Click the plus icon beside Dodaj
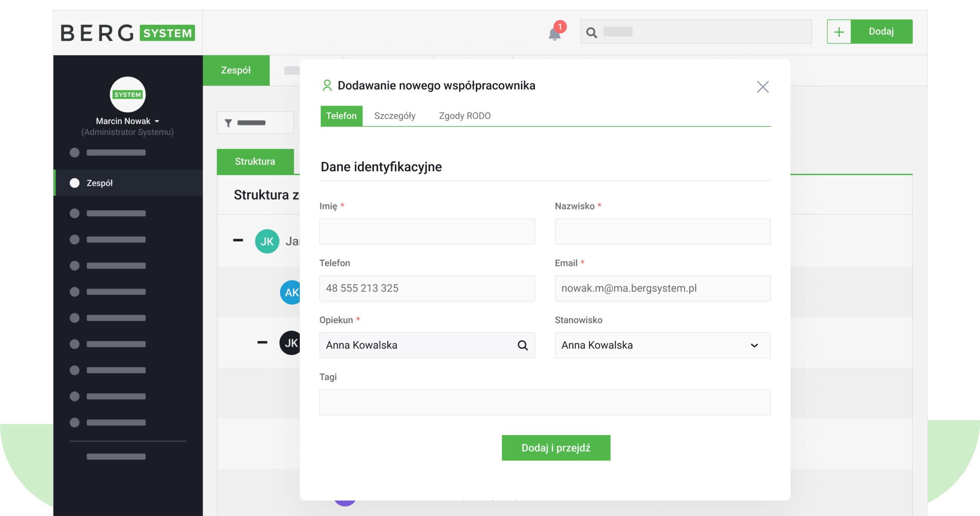Image resolution: width=980 pixels, height=516 pixels. [839, 31]
